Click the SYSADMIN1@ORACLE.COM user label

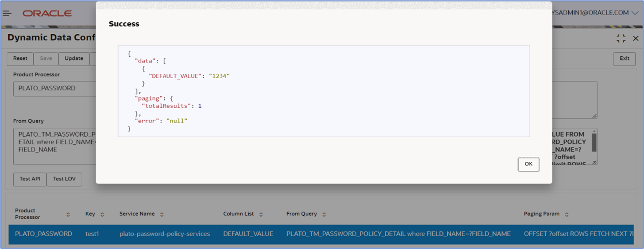coord(591,13)
